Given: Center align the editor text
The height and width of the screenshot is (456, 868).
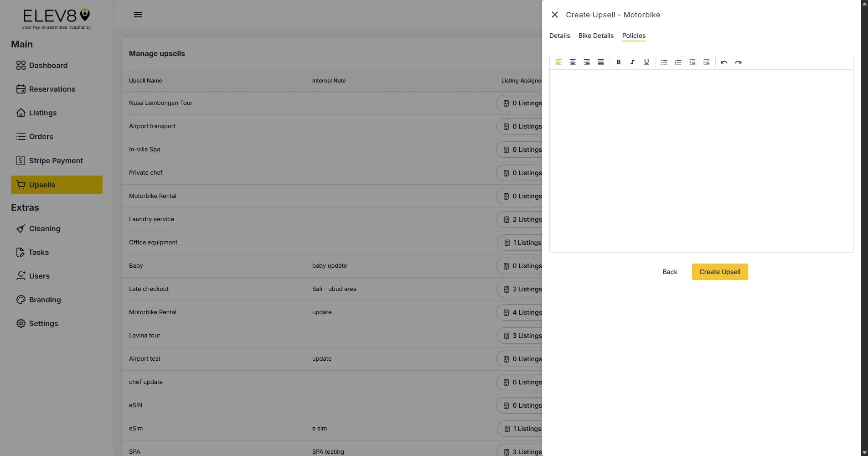Looking at the screenshot, I should pos(573,62).
